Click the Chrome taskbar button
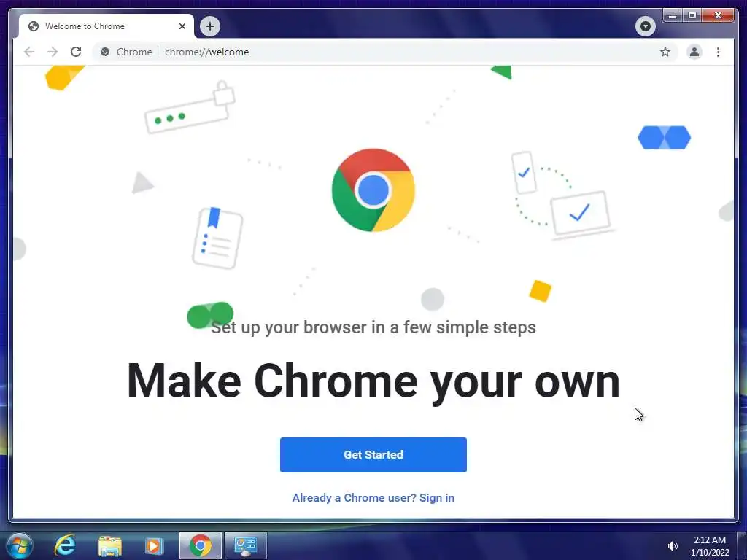Image resolution: width=747 pixels, height=560 pixels. (x=201, y=545)
